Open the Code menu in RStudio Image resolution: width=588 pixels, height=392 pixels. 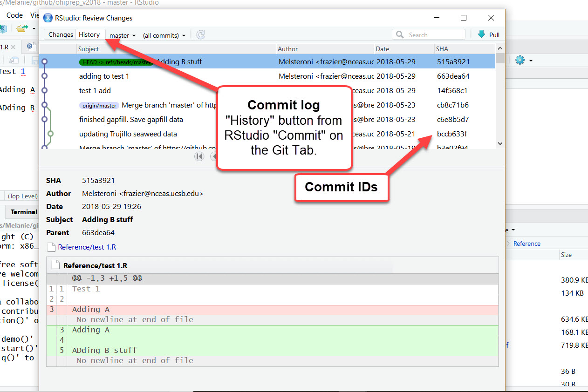15,15
